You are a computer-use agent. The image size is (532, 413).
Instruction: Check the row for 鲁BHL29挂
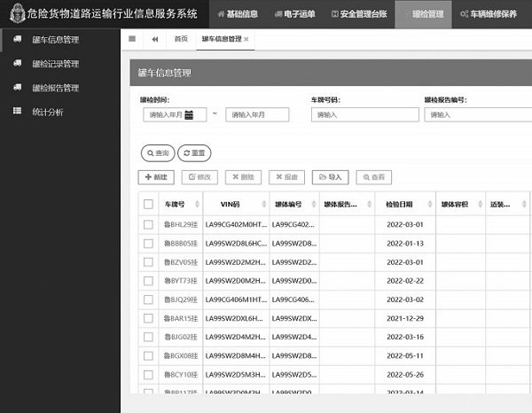(x=148, y=225)
